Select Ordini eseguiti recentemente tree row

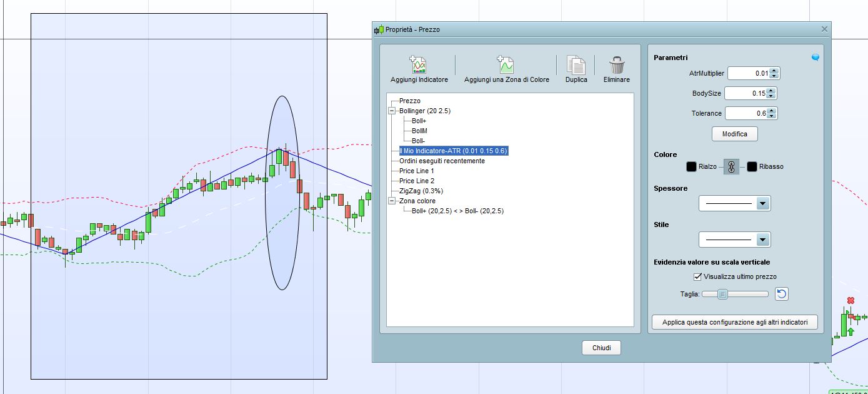click(442, 161)
